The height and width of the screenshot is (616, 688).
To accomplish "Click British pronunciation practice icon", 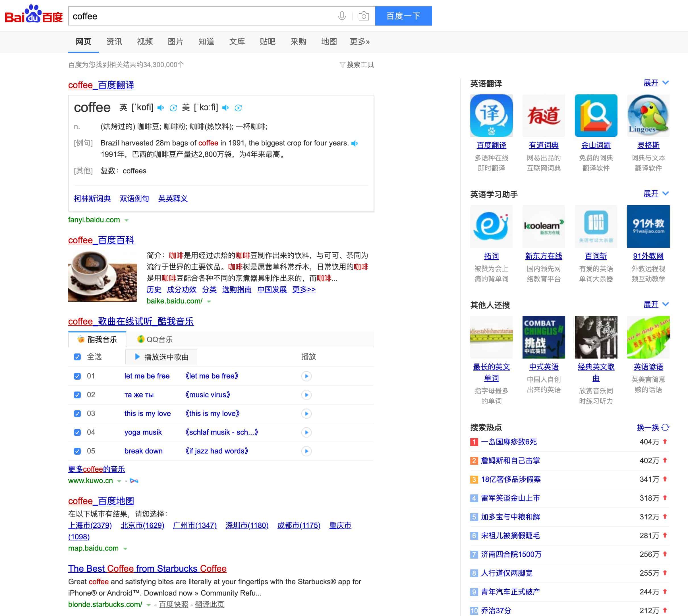I will [x=173, y=108].
